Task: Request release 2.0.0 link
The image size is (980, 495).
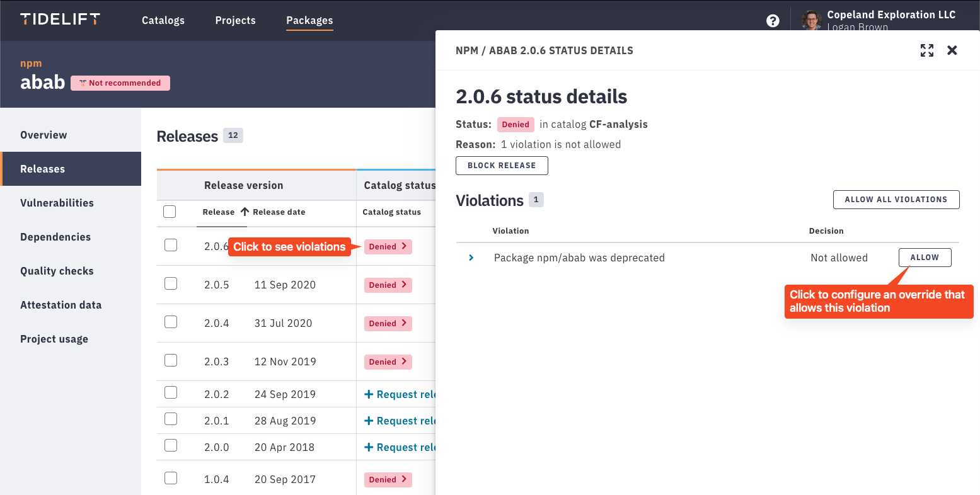Action: click(x=400, y=447)
